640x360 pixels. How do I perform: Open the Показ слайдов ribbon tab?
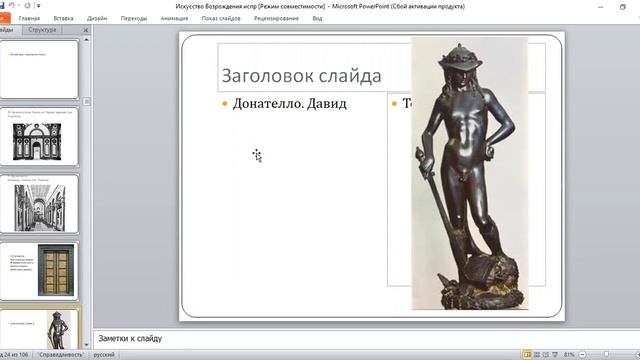point(221,18)
